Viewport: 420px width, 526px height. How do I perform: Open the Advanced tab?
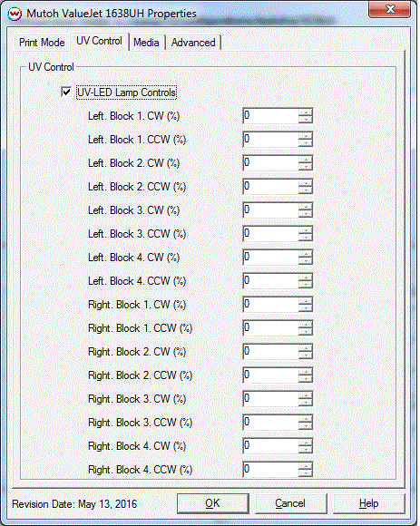click(193, 43)
